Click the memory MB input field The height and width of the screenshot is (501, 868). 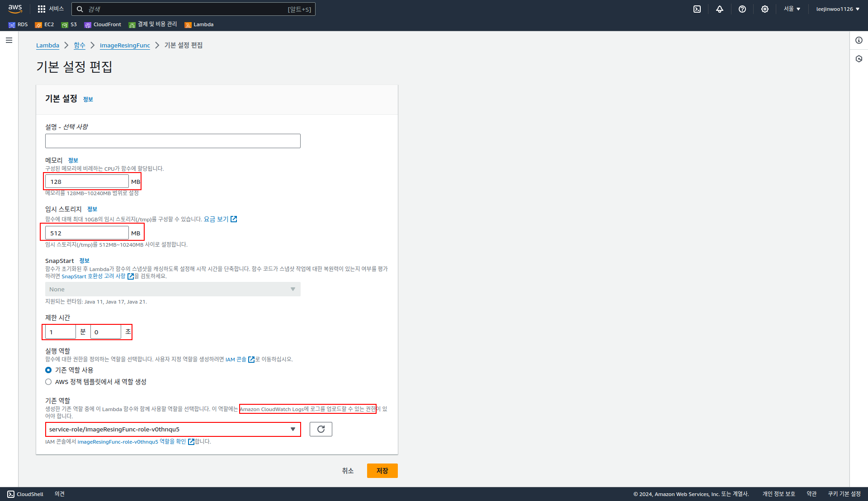click(x=87, y=182)
